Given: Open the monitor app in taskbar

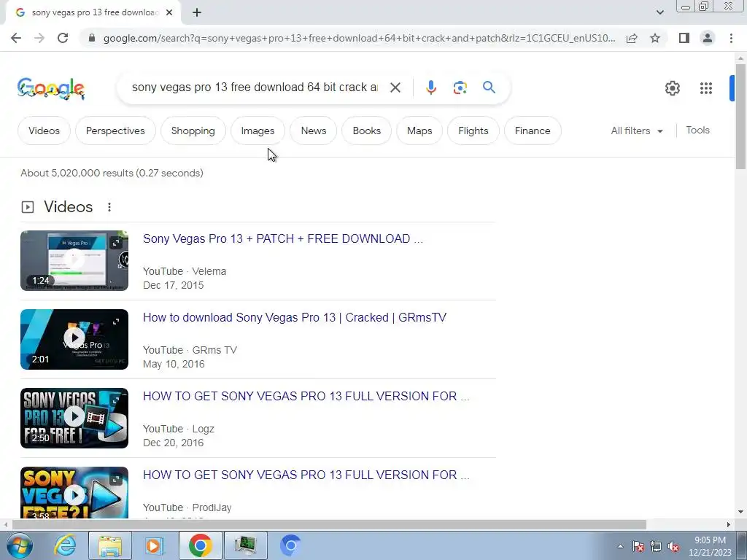Looking at the screenshot, I should (x=245, y=545).
